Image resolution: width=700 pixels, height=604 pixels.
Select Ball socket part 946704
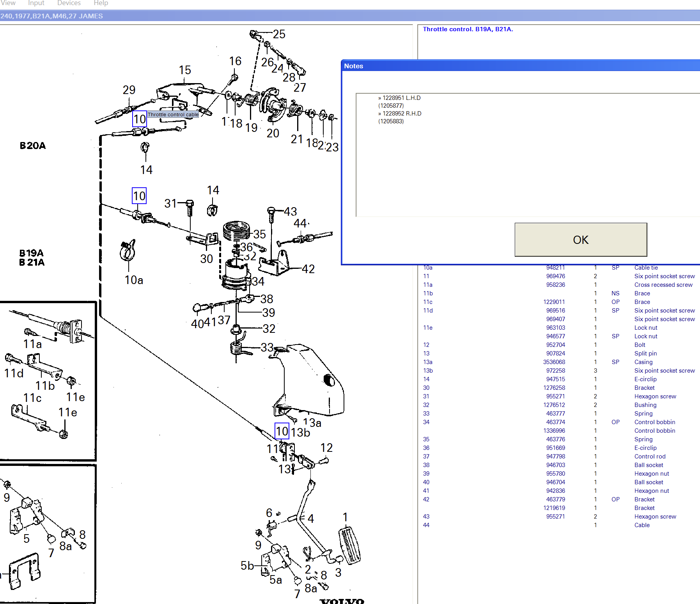point(559,482)
